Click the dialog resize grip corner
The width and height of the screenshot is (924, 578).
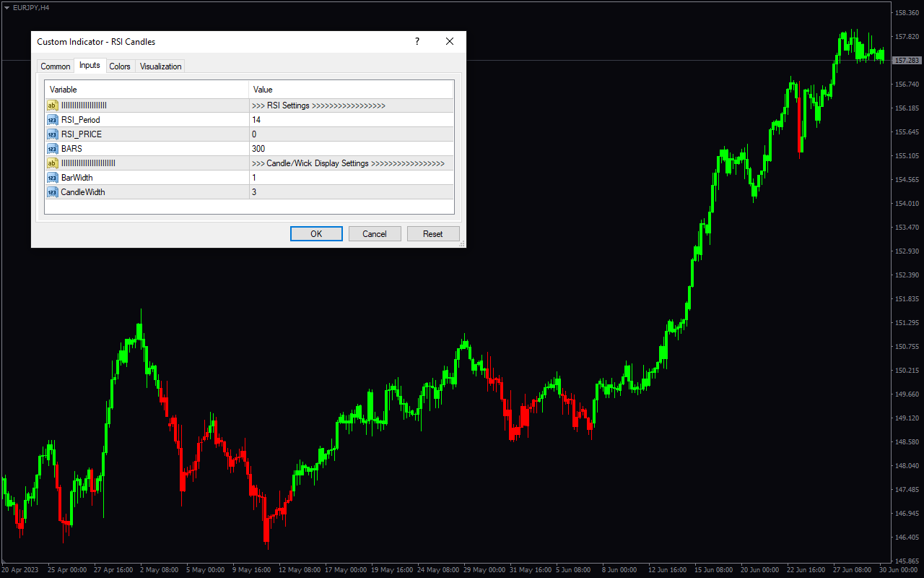tap(462, 244)
